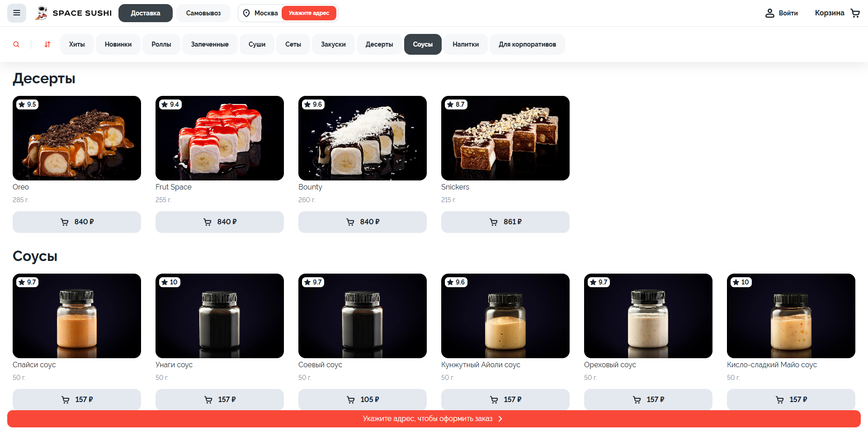Click the search magnifier icon
This screenshot has width=868, height=431.
click(16, 44)
